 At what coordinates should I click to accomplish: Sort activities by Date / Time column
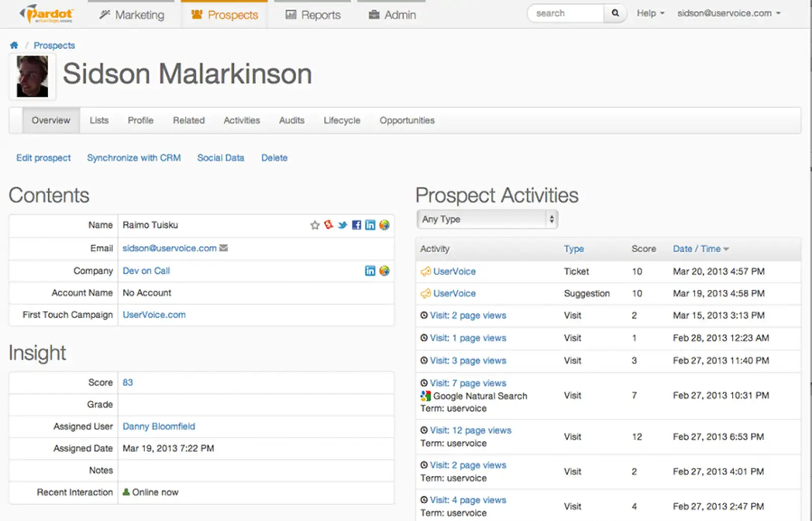click(700, 249)
